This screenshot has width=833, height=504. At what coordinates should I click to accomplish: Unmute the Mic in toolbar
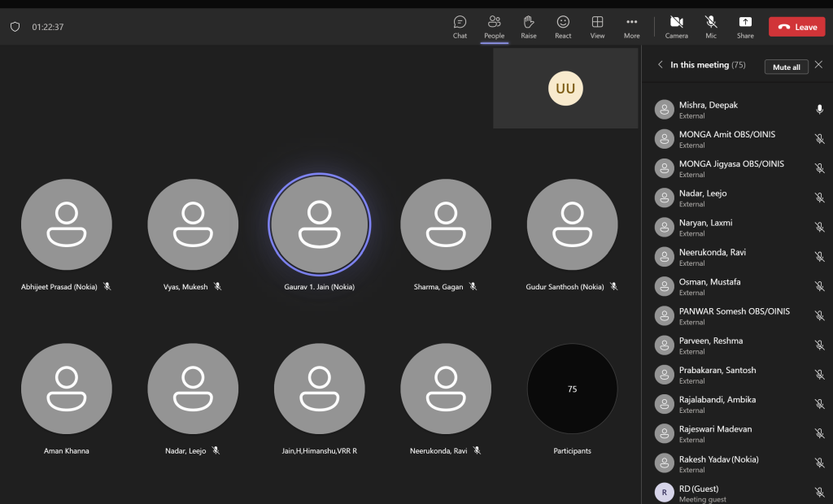711,26
